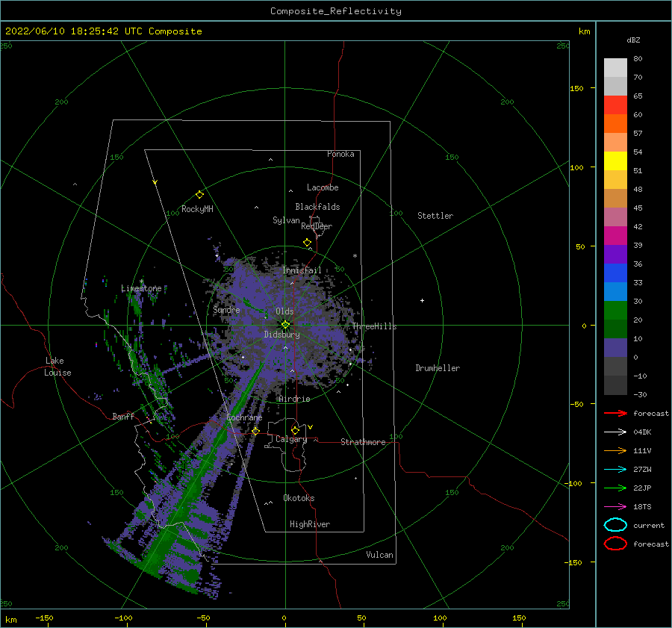The width and height of the screenshot is (672, 628).
Task: Click the asterisk marker east of Innisfail
Action: pos(355,256)
